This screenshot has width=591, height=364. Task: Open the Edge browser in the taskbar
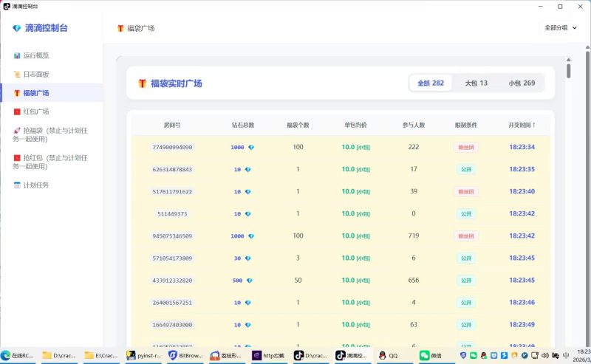[x=18, y=355]
